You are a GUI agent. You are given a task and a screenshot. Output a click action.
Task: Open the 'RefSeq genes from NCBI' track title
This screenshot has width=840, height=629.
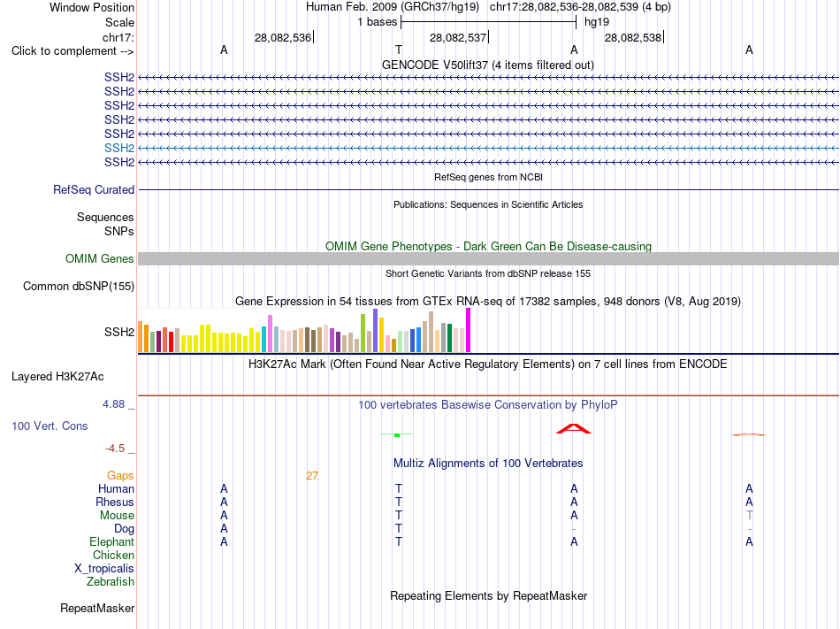pos(488,177)
